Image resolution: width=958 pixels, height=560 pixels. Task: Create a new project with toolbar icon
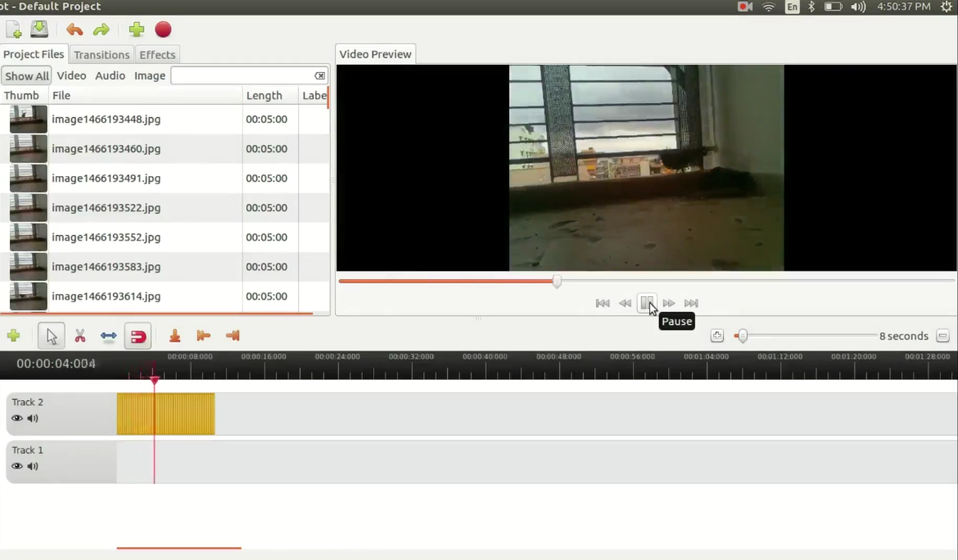[13, 29]
